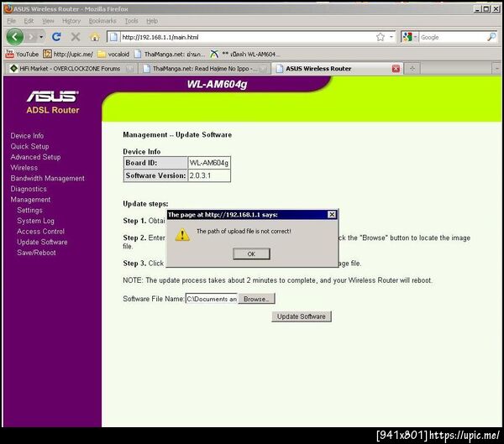Open the View menu
The width and height of the screenshot is (504, 444).
[48, 21]
